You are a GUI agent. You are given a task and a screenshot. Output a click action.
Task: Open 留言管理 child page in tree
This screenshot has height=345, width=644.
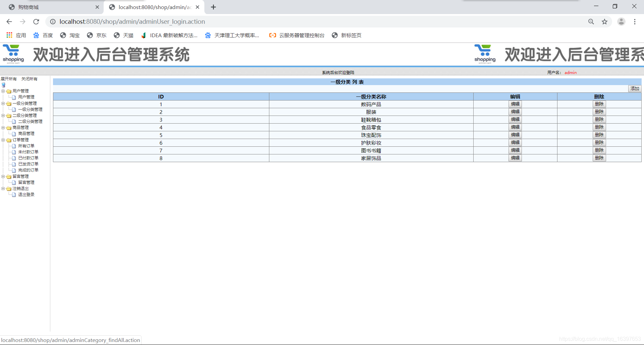point(26,182)
